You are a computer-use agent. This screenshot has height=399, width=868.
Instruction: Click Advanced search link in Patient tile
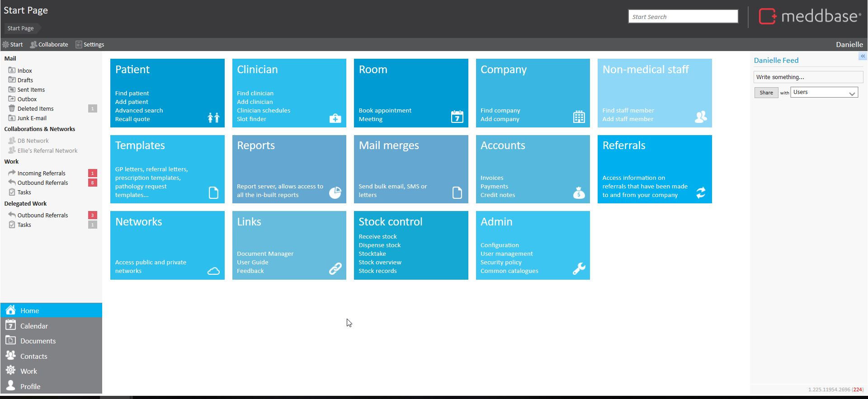click(139, 110)
